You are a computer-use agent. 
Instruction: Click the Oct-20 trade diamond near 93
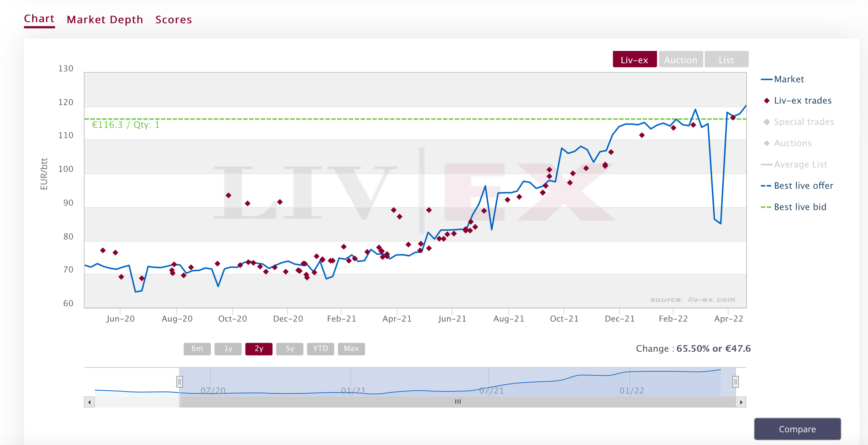(229, 196)
